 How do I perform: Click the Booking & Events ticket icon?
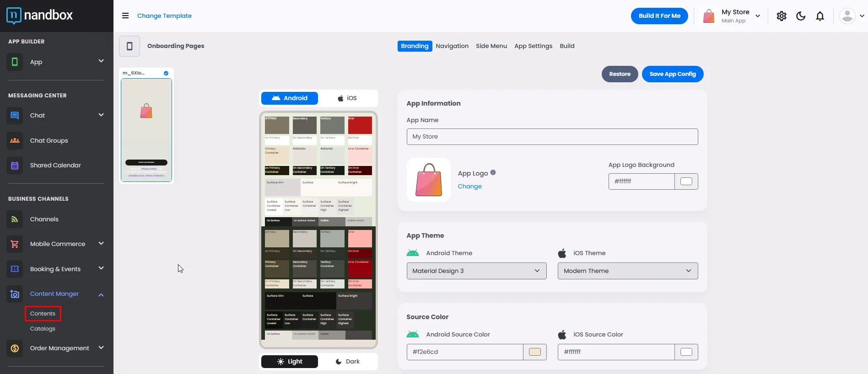[15, 269]
